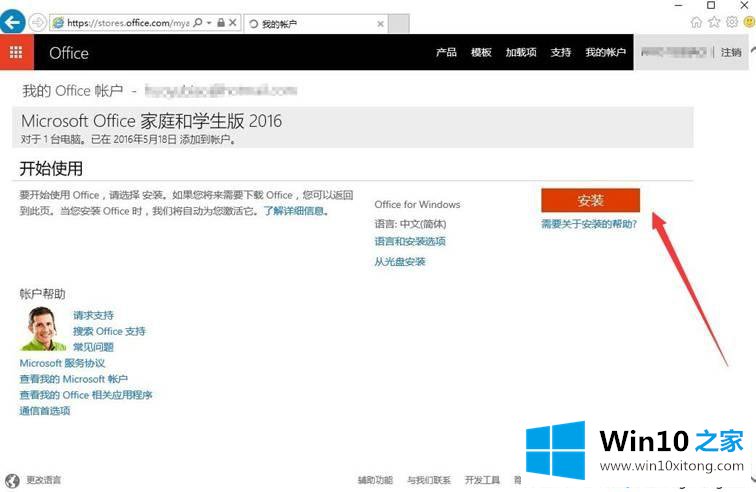756x492 pixels.
Task: Go back with the browser back arrow
Action: [12, 22]
